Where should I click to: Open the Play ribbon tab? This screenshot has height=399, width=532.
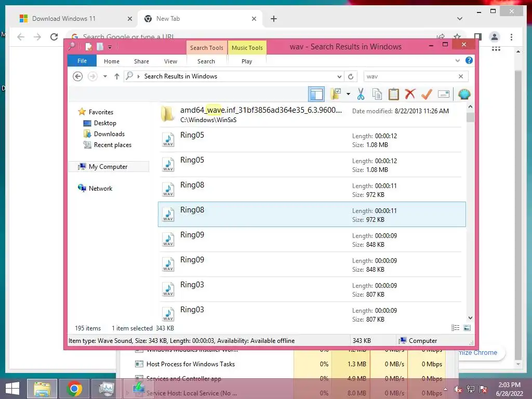pos(247,61)
